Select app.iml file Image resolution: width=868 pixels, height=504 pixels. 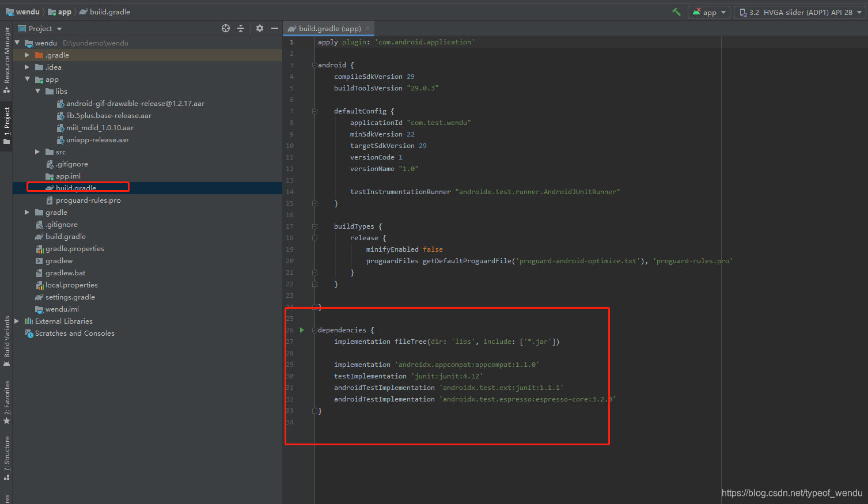(68, 176)
